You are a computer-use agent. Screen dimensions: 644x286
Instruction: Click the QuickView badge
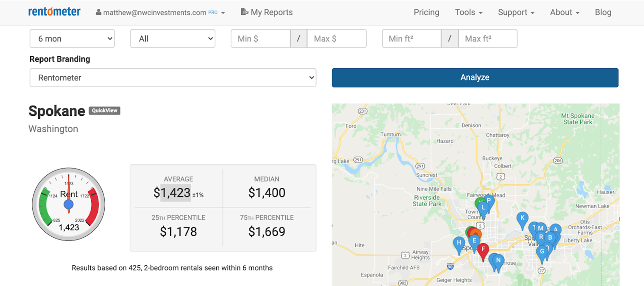point(104,111)
